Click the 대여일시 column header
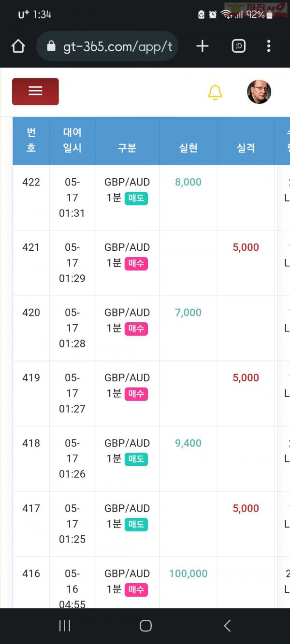290x644 pixels. point(72,140)
